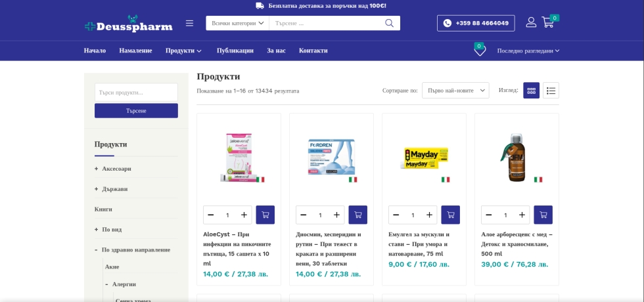Expand the Продукти navigation menu
The width and height of the screenshot is (644, 302).
click(183, 51)
